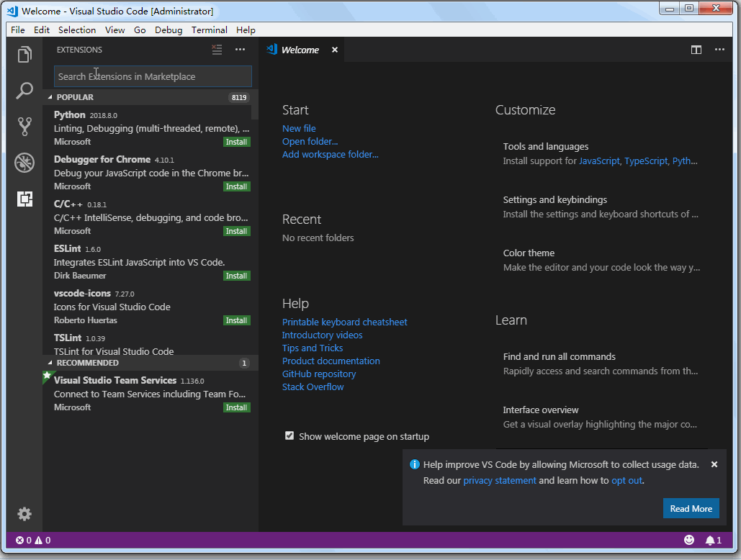
Task: Split the editor to the right
Action: pos(696,50)
